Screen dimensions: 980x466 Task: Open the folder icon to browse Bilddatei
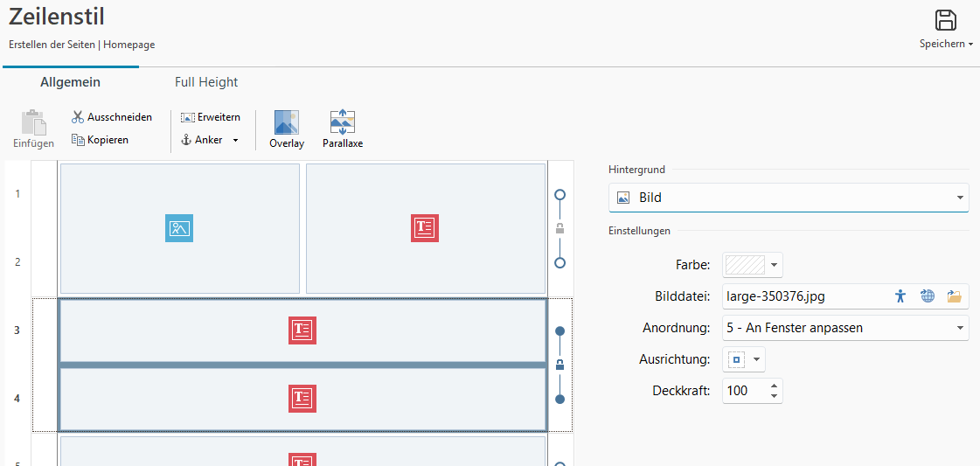(954, 296)
